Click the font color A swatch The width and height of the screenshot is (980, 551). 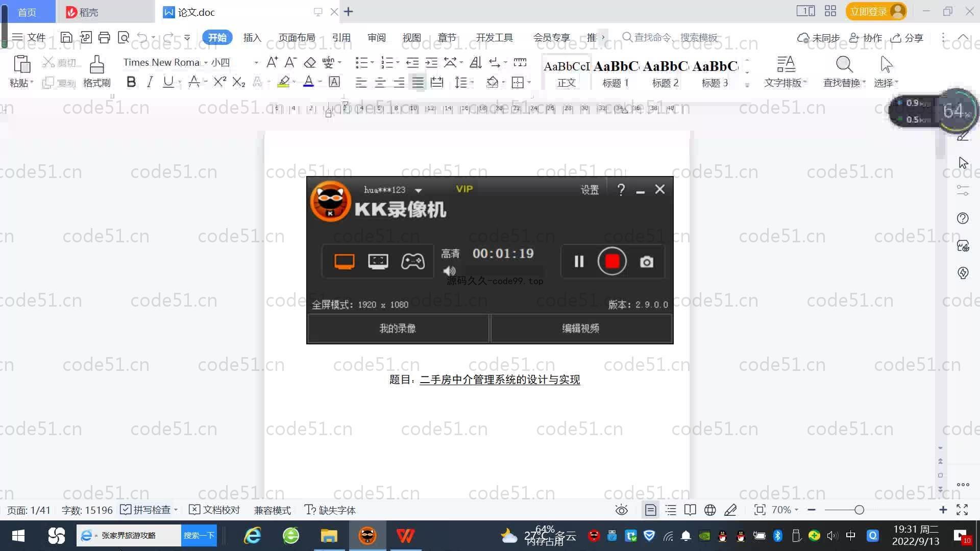(308, 82)
